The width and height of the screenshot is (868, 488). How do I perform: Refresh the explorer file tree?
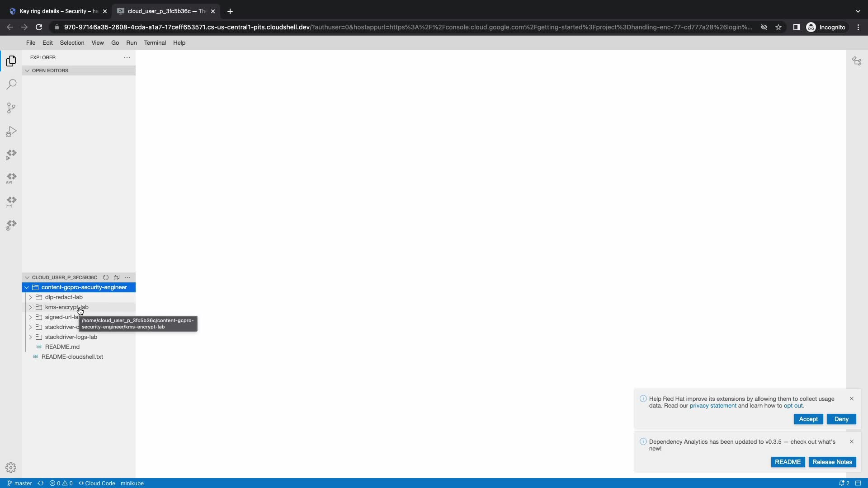tap(106, 277)
